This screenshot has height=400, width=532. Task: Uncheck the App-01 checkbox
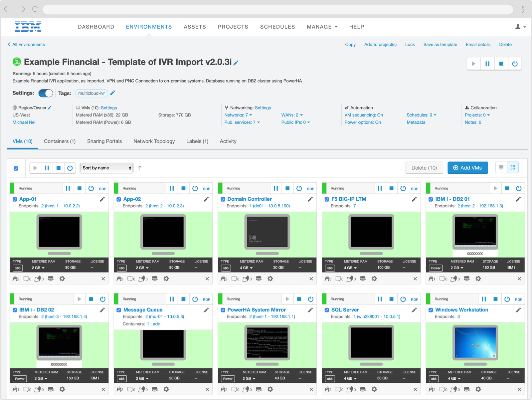[15, 199]
